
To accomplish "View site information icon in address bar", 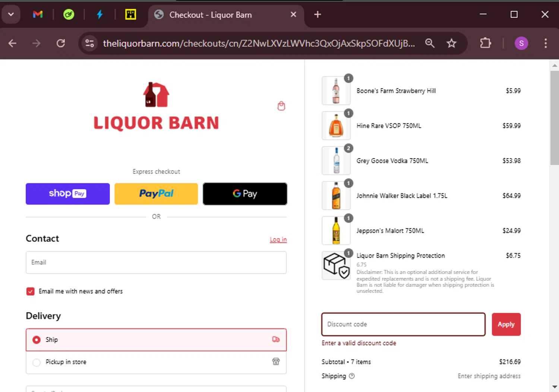I will pyautogui.click(x=89, y=43).
